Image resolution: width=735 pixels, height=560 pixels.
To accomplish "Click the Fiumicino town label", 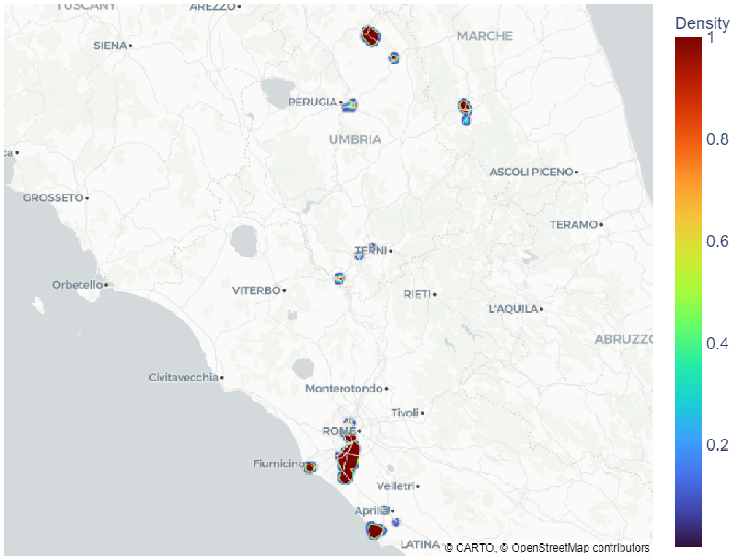I will [279, 464].
